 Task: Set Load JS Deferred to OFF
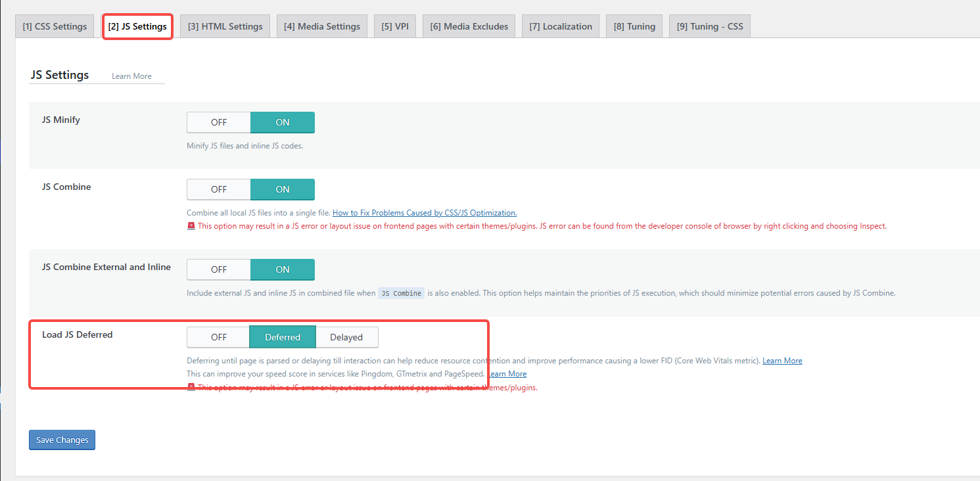pyautogui.click(x=219, y=337)
